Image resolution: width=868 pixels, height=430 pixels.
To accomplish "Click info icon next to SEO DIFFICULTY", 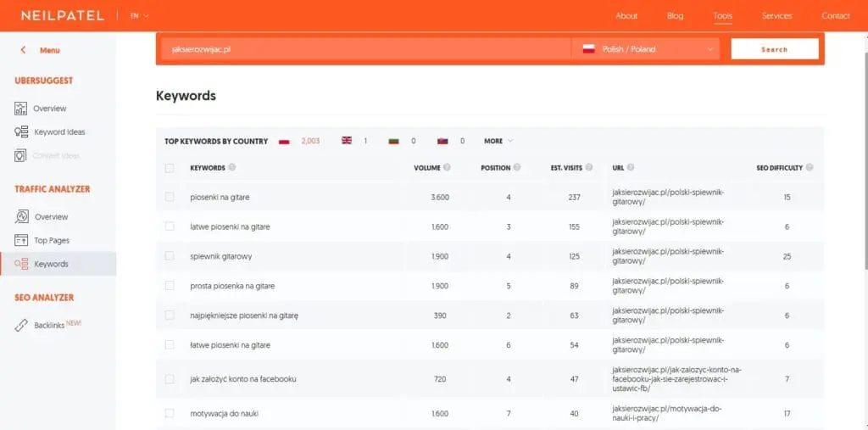I will (810, 167).
